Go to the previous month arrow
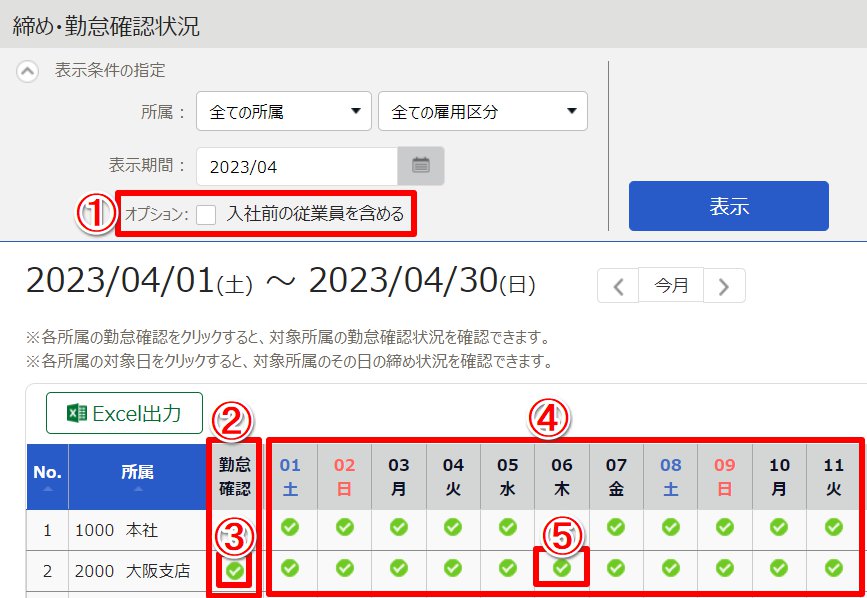 618,286
